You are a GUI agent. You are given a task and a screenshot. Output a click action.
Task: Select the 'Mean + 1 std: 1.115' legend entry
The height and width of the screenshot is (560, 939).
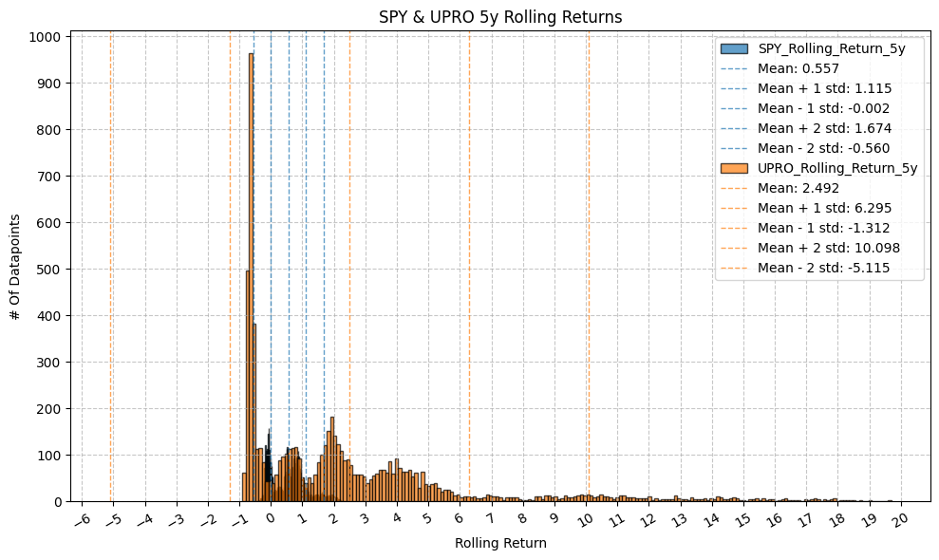[824, 88]
